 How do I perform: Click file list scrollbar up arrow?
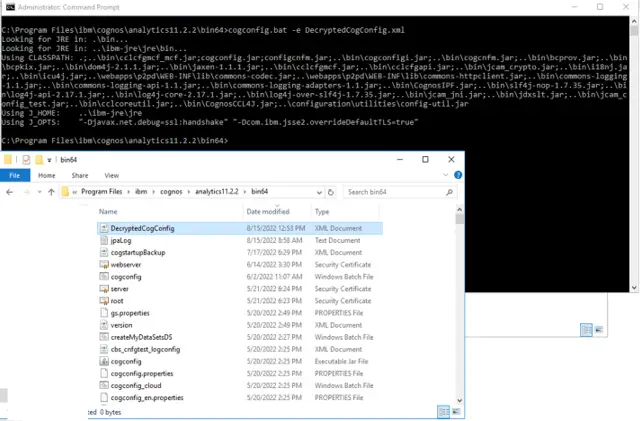[x=460, y=210]
